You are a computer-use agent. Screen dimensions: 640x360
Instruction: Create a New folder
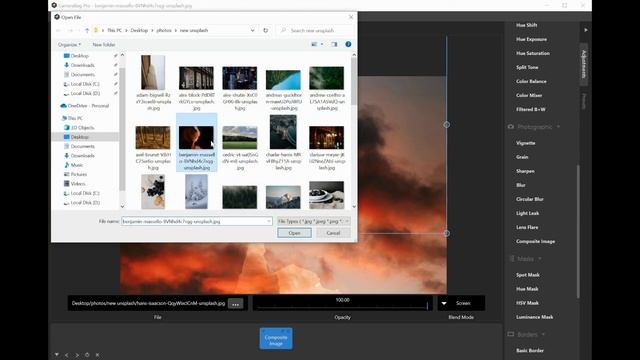point(104,44)
